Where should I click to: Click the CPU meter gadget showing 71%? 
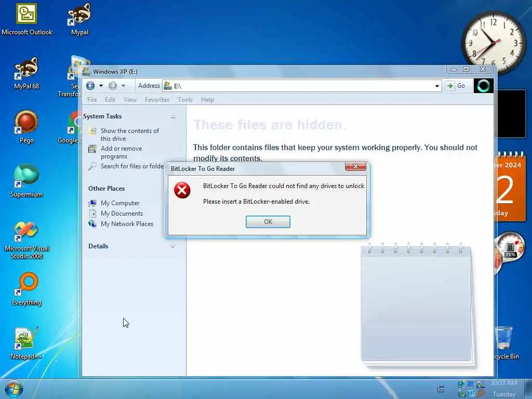click(511, 247)
